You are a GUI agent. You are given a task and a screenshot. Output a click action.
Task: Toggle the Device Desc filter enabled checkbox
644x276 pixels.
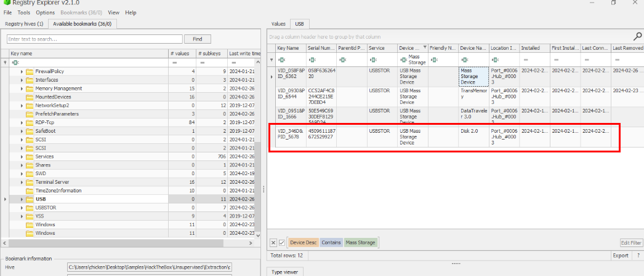point(282,243)
